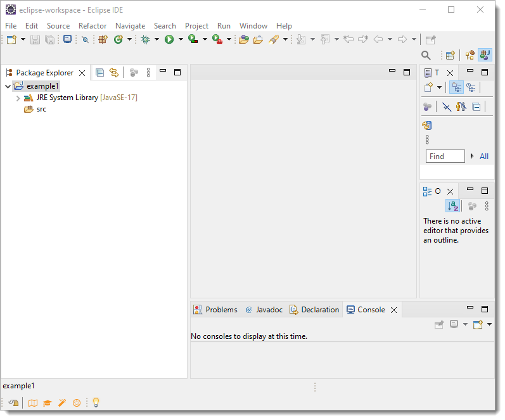Click the Back navigation arrow

click(378, 39)
